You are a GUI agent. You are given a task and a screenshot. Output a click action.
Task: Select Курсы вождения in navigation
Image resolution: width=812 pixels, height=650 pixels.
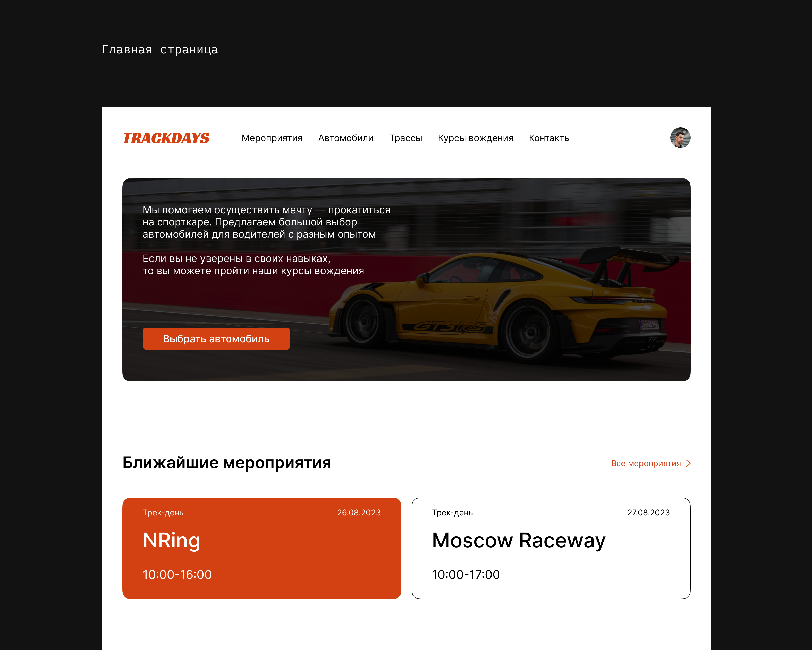[475, 138]
